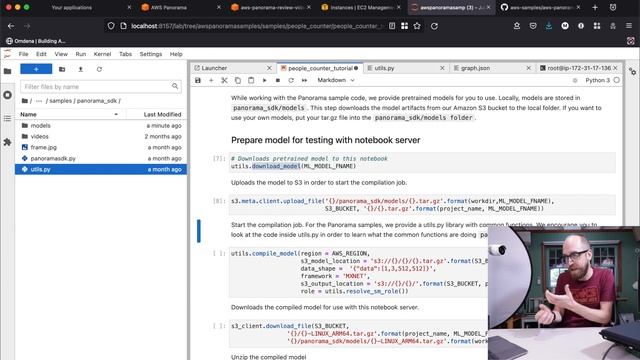This screenshot has height=360, width=640.
Task: Sort files by Name column header
Action: pyautogui.click(x=70, y=114)
